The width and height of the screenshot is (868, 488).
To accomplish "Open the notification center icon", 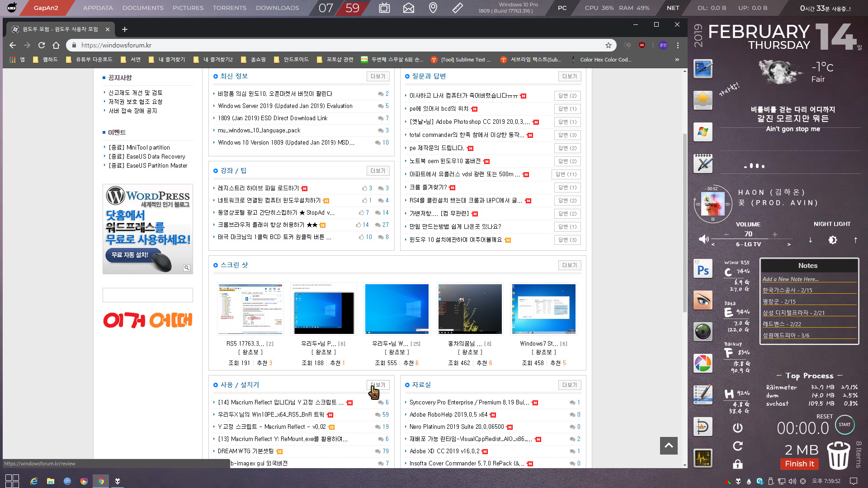I will point(854,481).
